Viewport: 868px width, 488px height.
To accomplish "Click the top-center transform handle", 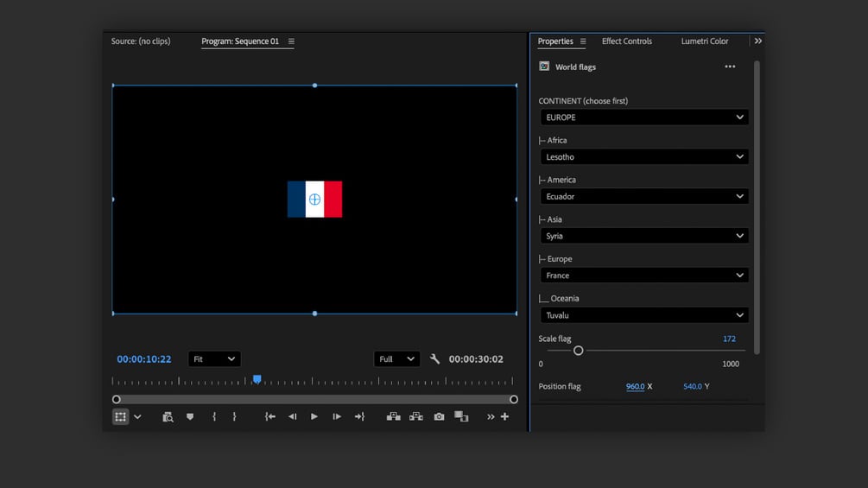I will click(314, 86).
